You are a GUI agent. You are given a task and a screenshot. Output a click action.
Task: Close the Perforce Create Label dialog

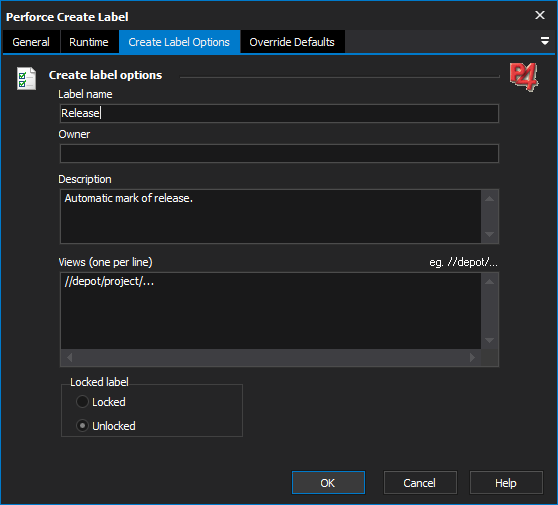pos(539,15)
